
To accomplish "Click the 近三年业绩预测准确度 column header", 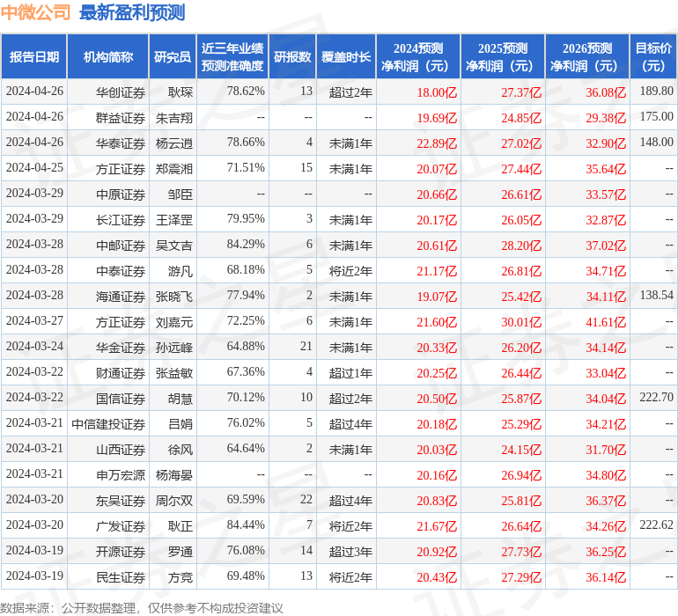I will point(232,56).
